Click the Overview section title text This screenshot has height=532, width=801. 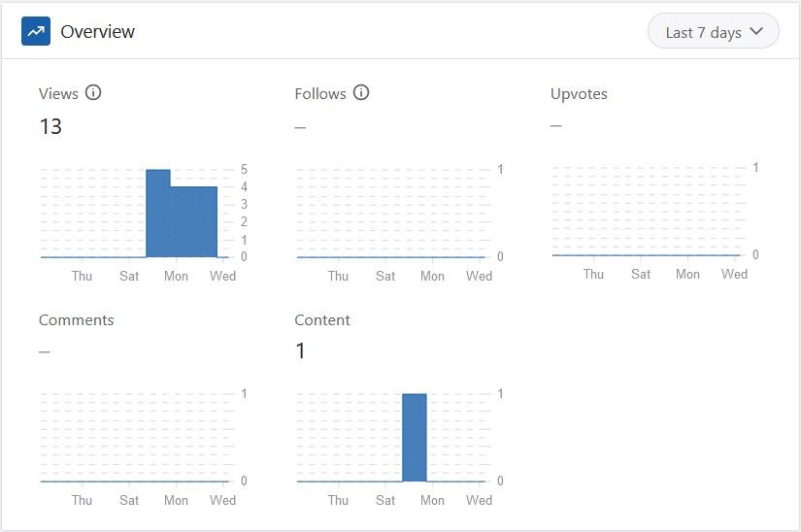(97, 32)
